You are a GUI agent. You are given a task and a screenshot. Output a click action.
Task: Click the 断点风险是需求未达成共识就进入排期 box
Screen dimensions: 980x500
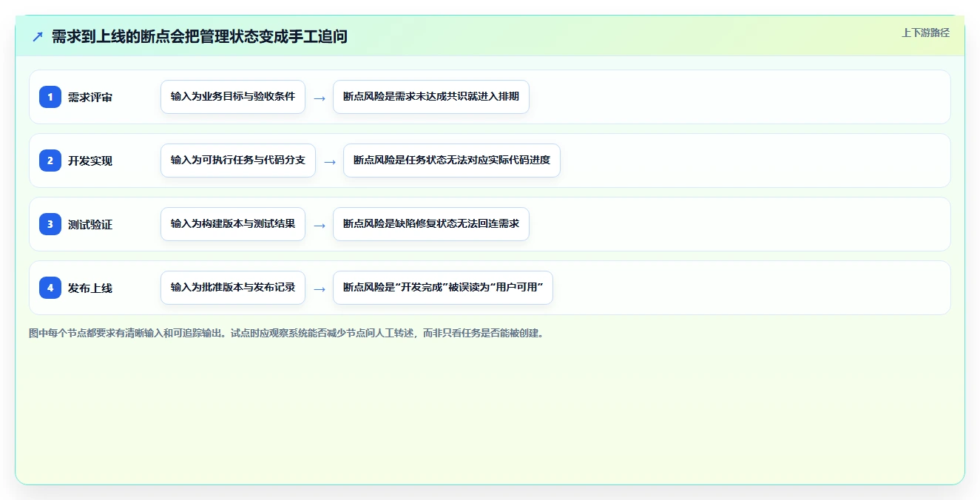tap(431, 97)
